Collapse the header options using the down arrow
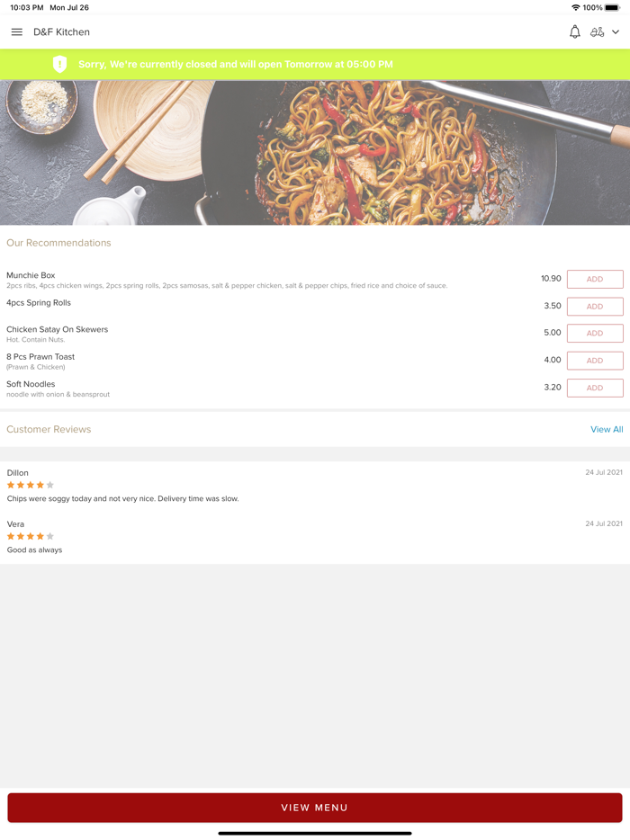The width and height of the screenshot is (630, 840). (615, 31)
